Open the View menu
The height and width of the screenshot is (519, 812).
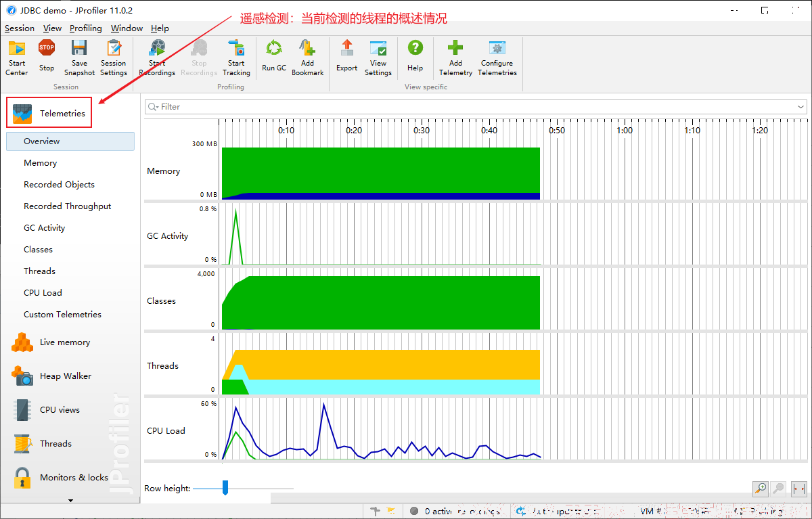52,28
